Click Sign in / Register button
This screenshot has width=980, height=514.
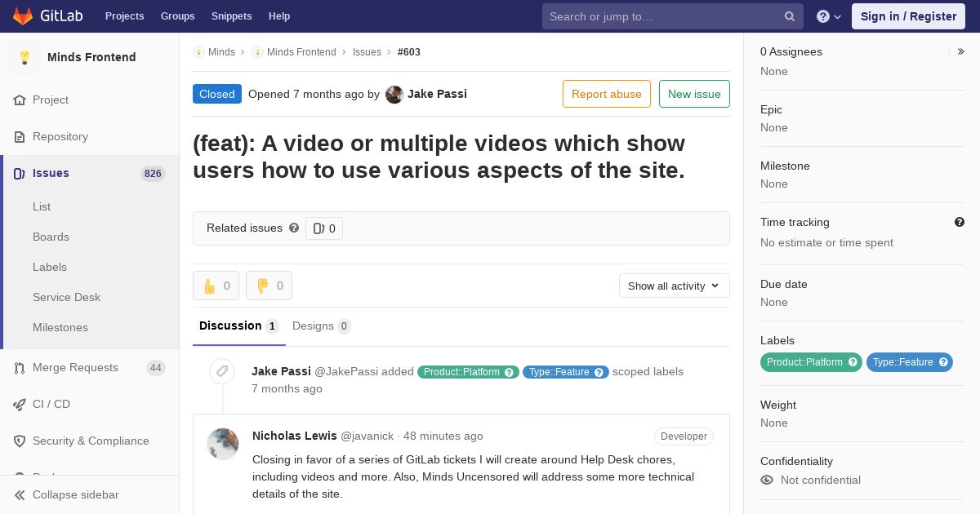click(x=908, y=16)
